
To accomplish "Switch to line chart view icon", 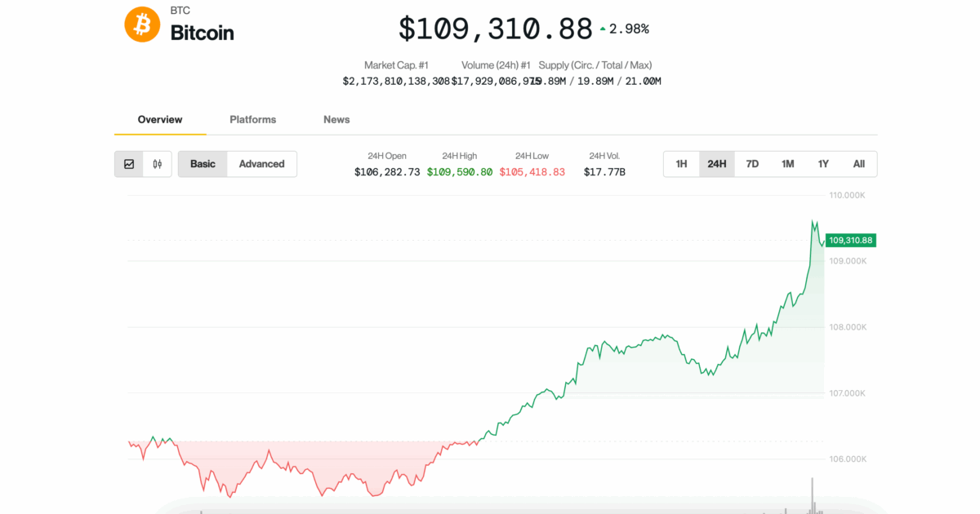I will (129, 164).
